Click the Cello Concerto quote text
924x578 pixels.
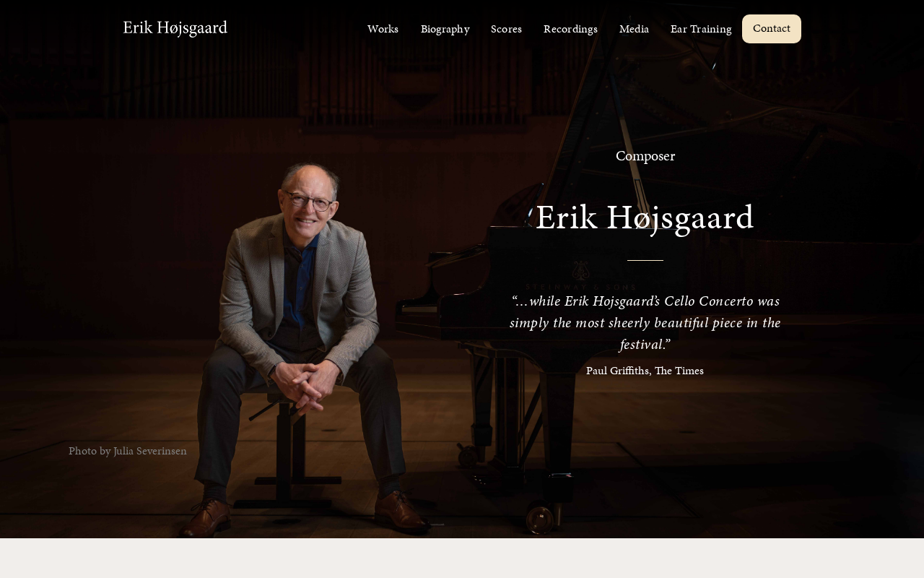coord(645,322)
